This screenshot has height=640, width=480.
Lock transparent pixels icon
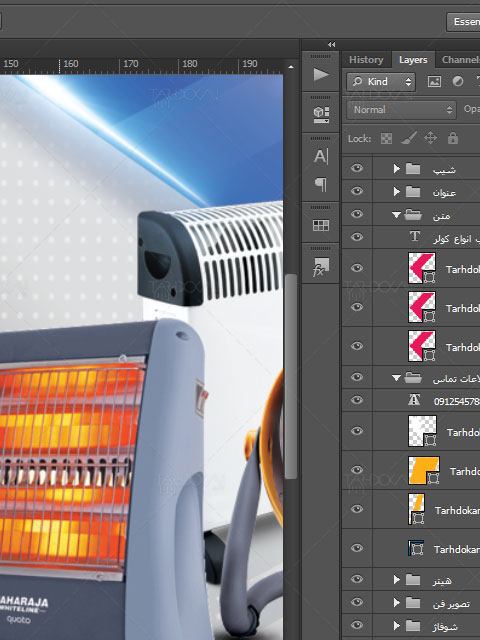click(386, 139)
